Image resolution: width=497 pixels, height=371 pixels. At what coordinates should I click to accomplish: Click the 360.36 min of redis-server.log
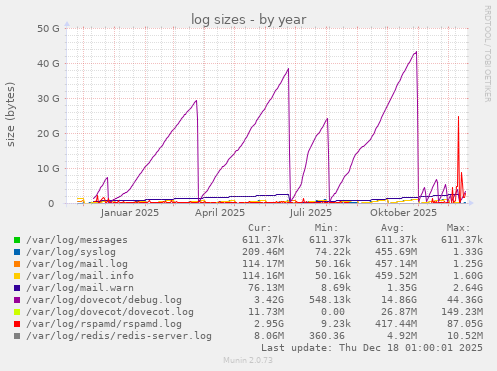(x=327, y=336)
